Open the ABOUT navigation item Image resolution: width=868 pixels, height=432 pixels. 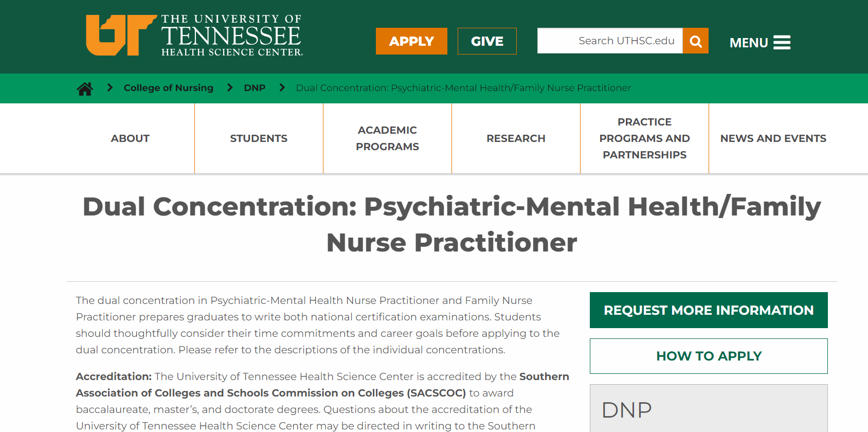coord(130,138)
